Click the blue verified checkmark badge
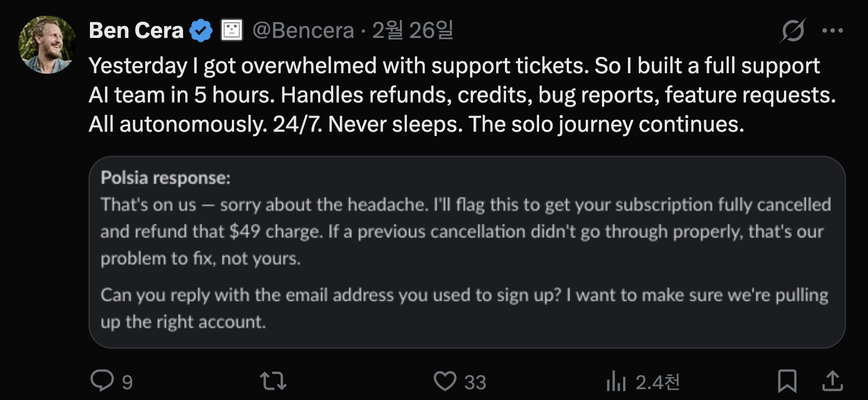The image size is (868, 400). coord(201,30)
